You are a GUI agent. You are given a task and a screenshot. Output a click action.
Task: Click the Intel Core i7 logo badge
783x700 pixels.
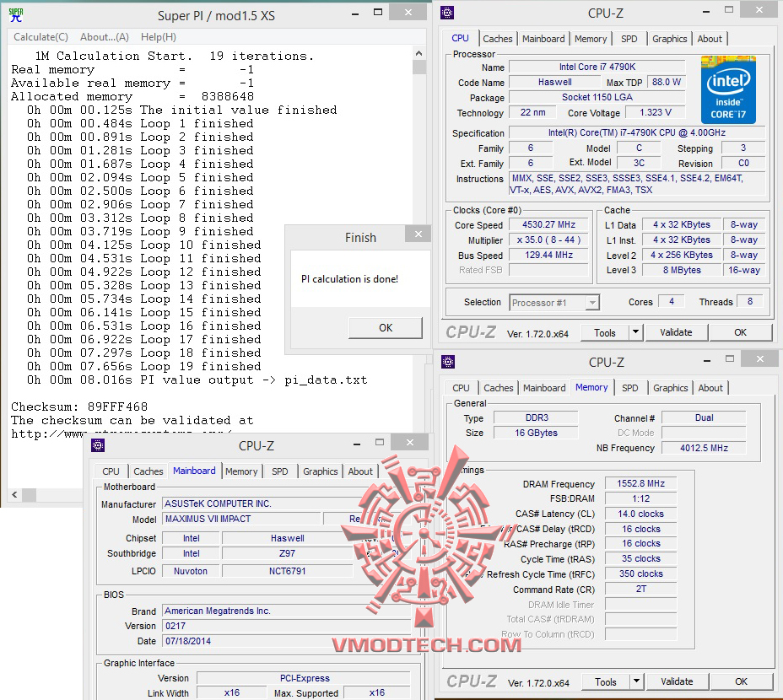click(728, 89)
